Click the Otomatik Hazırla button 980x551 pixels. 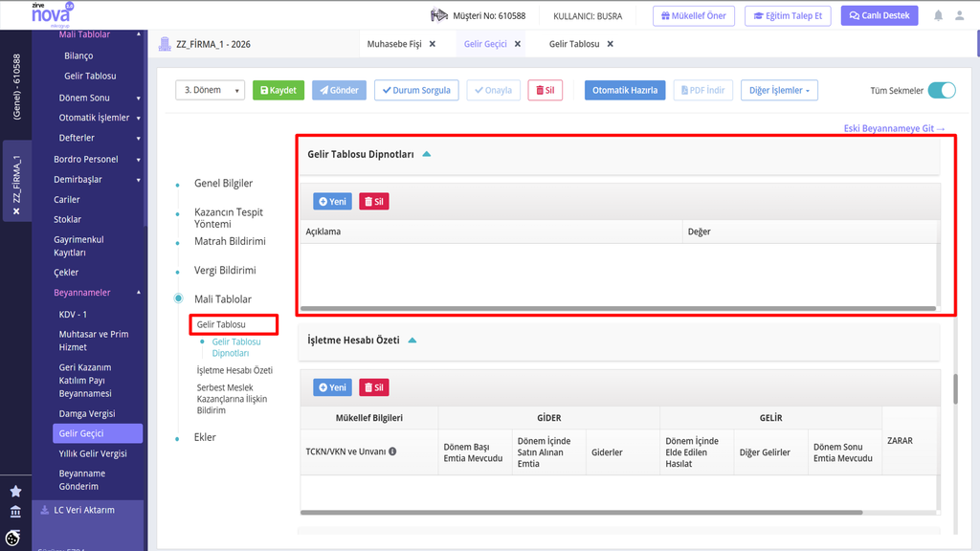625,90
